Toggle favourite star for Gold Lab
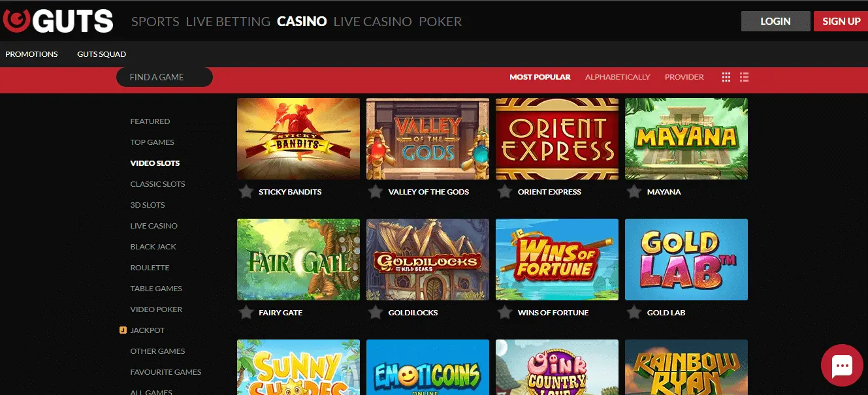The image size is (868, 395). 634,313
